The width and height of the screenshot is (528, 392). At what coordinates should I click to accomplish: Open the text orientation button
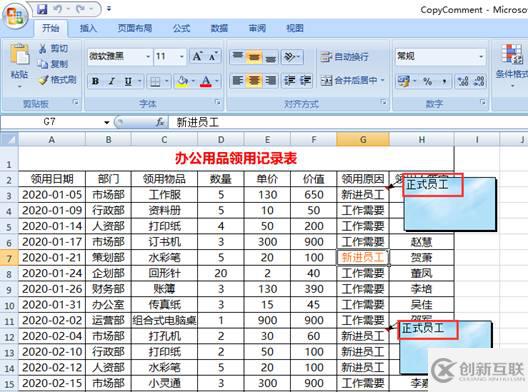pyautogui.click(x=292, y=57)
